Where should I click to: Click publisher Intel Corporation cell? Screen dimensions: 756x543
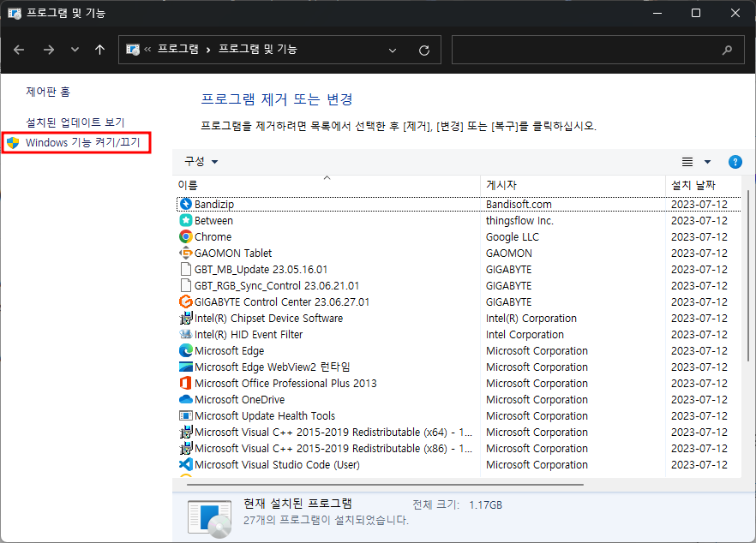(x=525, y=334)
